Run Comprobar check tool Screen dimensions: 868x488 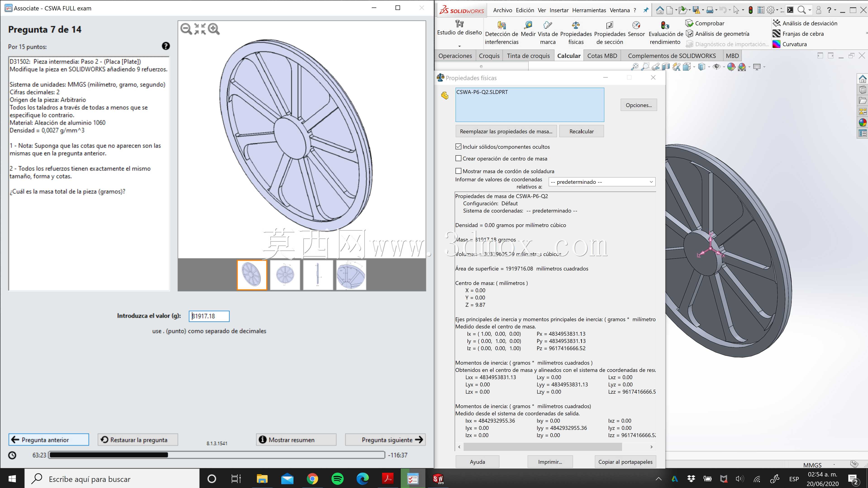(x=705, y=23)
